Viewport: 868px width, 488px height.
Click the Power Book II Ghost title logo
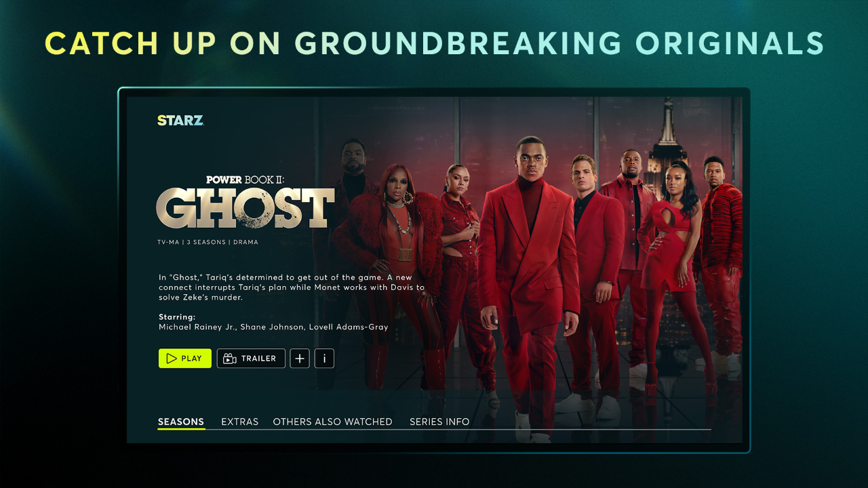[245, 202]
